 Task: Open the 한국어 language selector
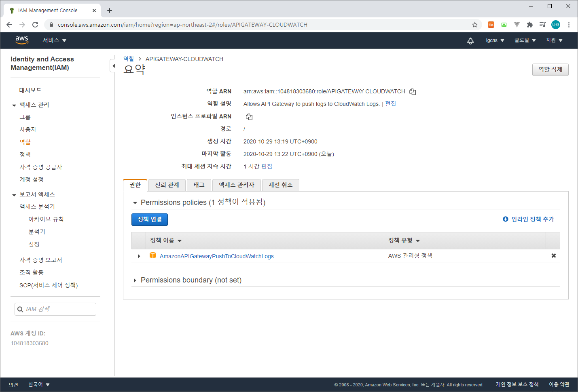(x=39, y=385)
